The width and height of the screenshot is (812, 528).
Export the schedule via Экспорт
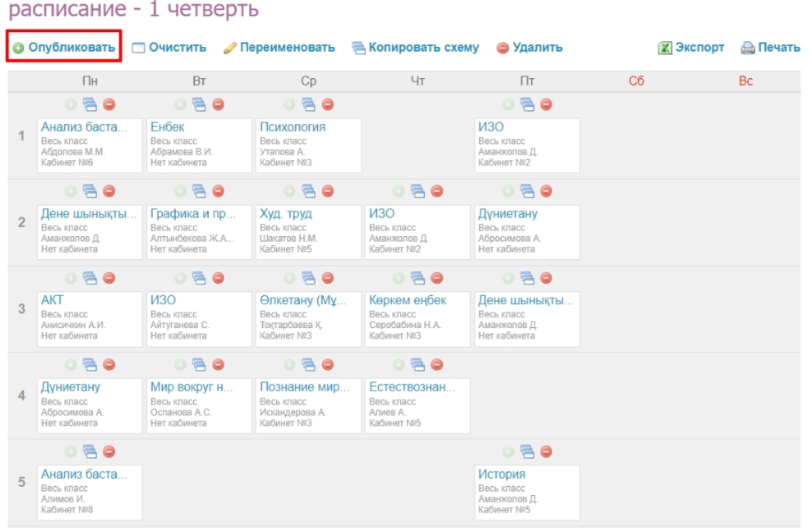pyautogui.click(x=691, y=48)
